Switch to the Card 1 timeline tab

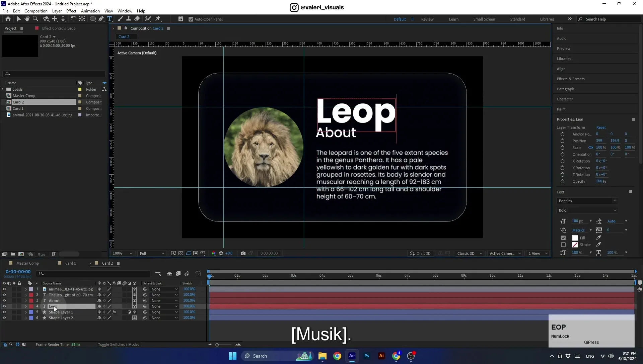[x=70, y=263]
